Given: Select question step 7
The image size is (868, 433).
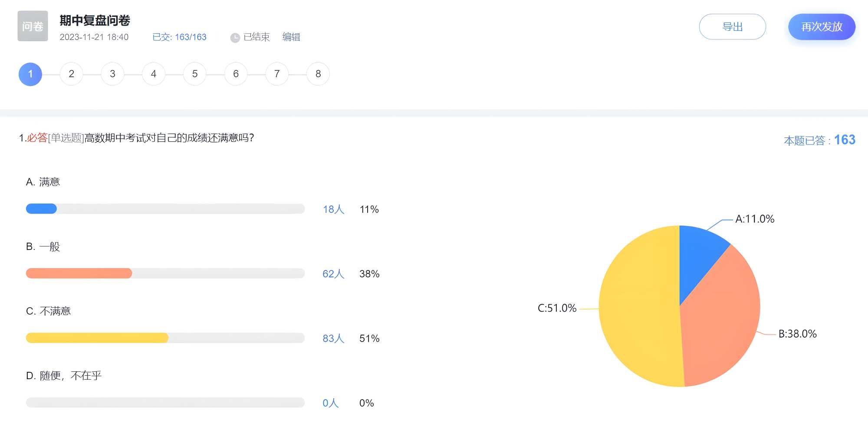Looking at the screenshot, I should click(277, 74).
